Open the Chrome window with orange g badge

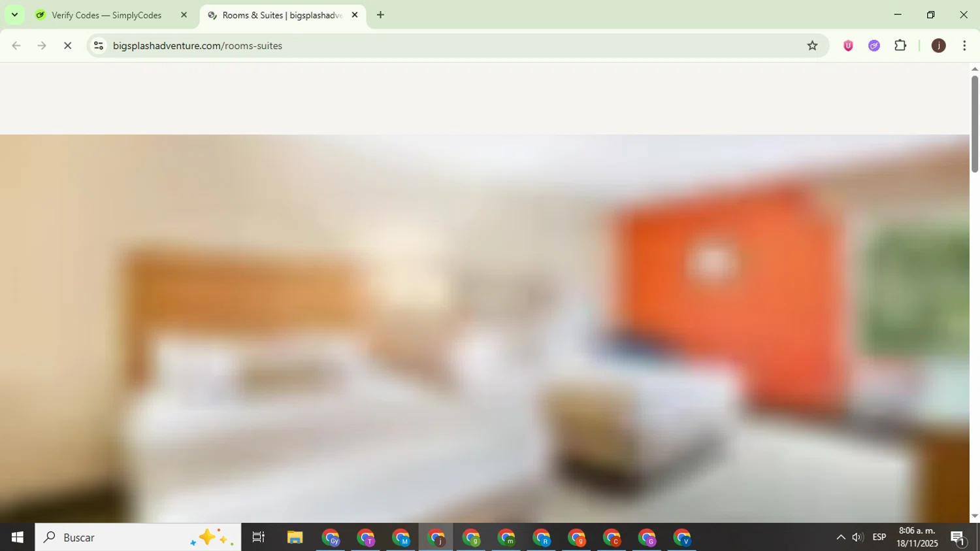point(577,537)
